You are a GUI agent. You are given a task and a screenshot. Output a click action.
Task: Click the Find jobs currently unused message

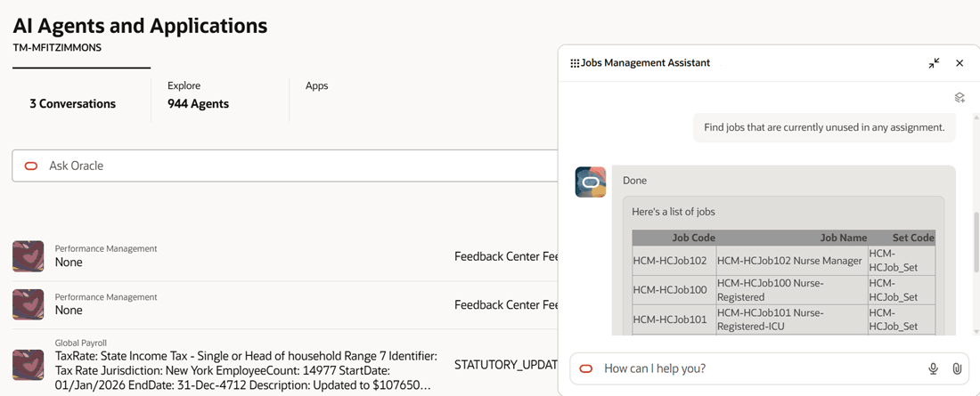pyautogui.click(x=824, y=127)
